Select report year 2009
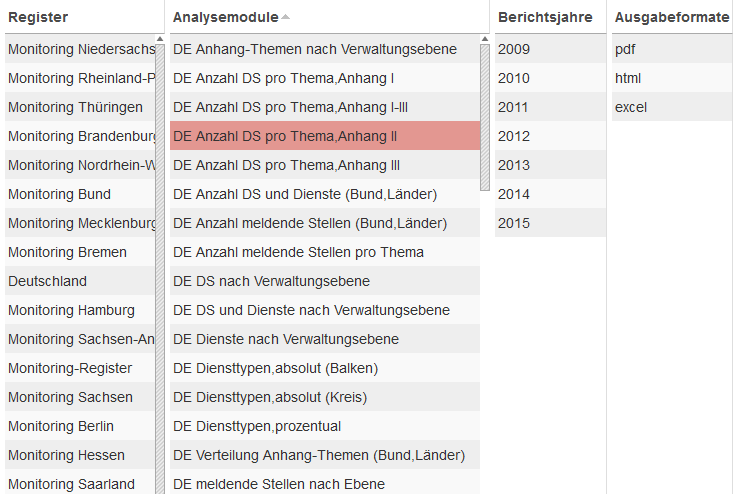 pyautogui.click(x=514, y=49)
